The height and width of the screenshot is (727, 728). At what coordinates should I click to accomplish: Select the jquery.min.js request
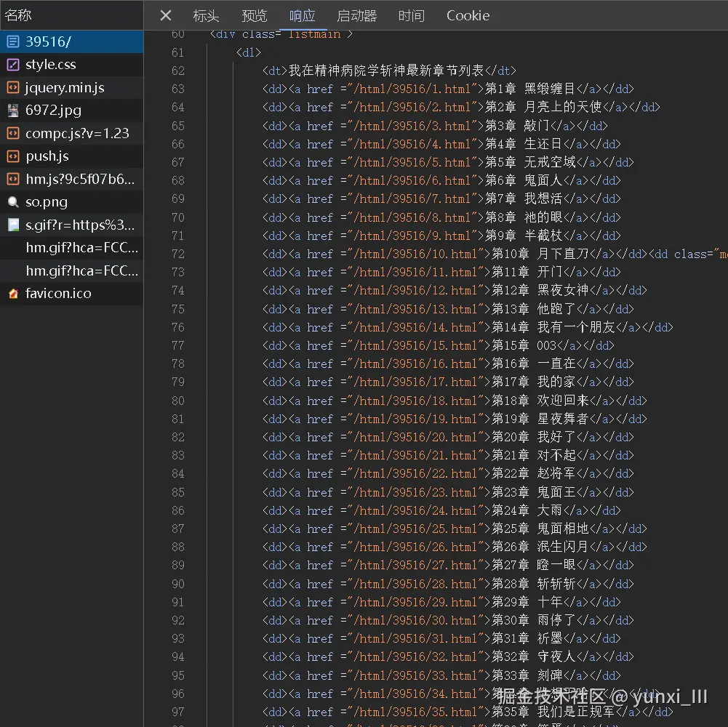71,87
